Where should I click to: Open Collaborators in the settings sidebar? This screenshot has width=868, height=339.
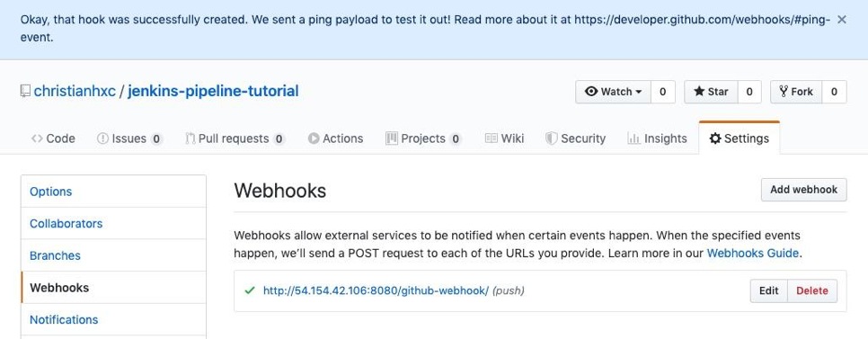pyautogui.click(x=113, y=224)
